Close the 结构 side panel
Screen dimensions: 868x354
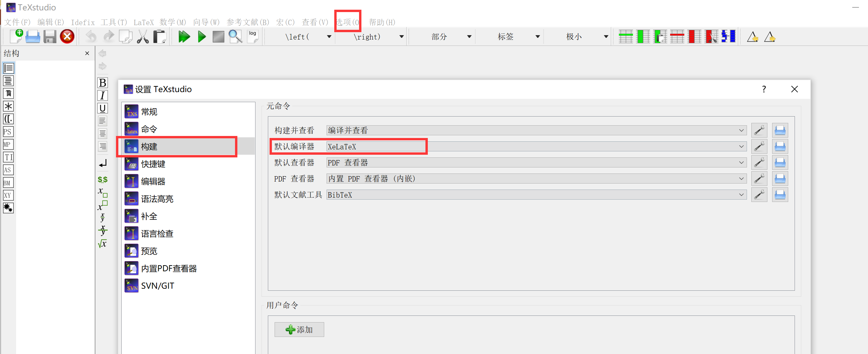(87, 53)
